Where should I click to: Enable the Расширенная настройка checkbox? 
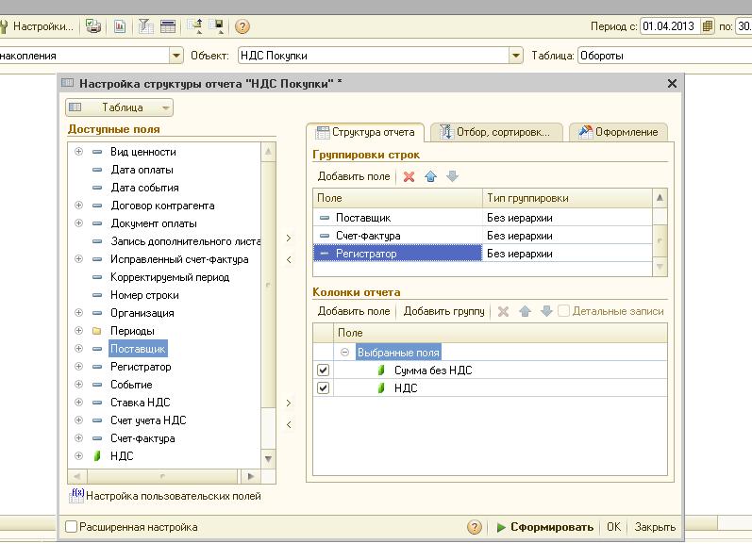(71, 527)
